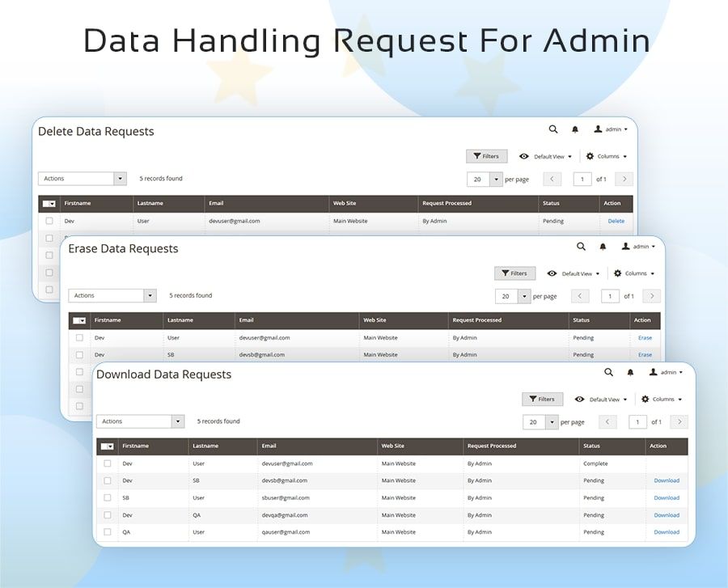Sort by Request Processed in Download Data Requests
The height and width of the screenshot is (588, 728).
(492, 446)
